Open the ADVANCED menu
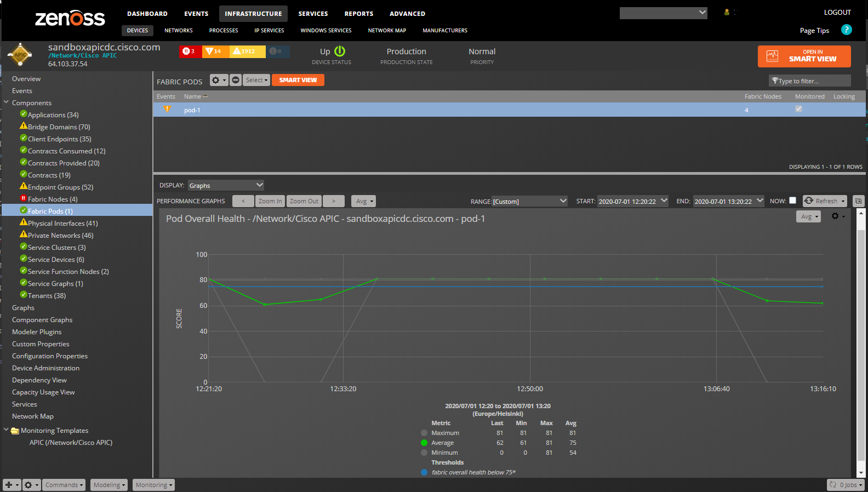The height and width of the screenshot is (492, 868). (407, 14)
